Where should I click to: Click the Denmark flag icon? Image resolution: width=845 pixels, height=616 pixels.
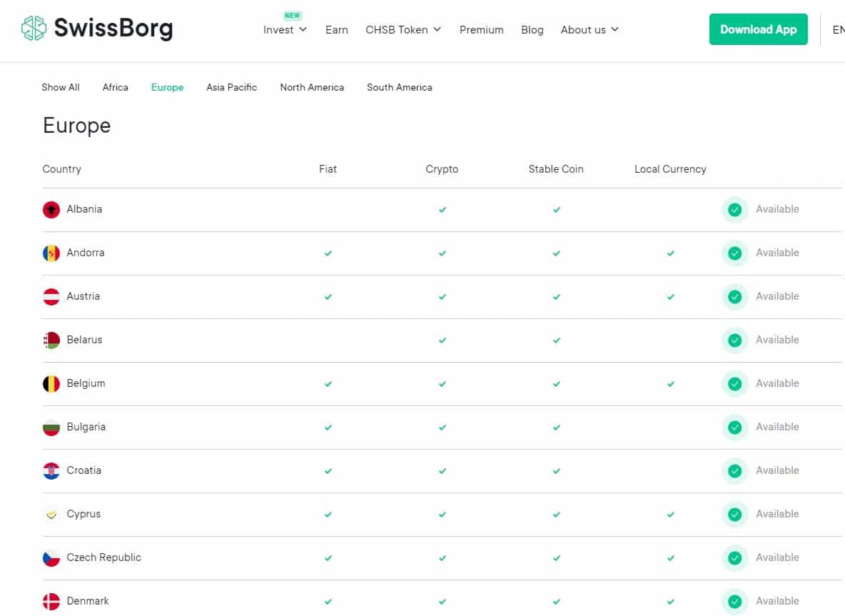pos(51,602)
